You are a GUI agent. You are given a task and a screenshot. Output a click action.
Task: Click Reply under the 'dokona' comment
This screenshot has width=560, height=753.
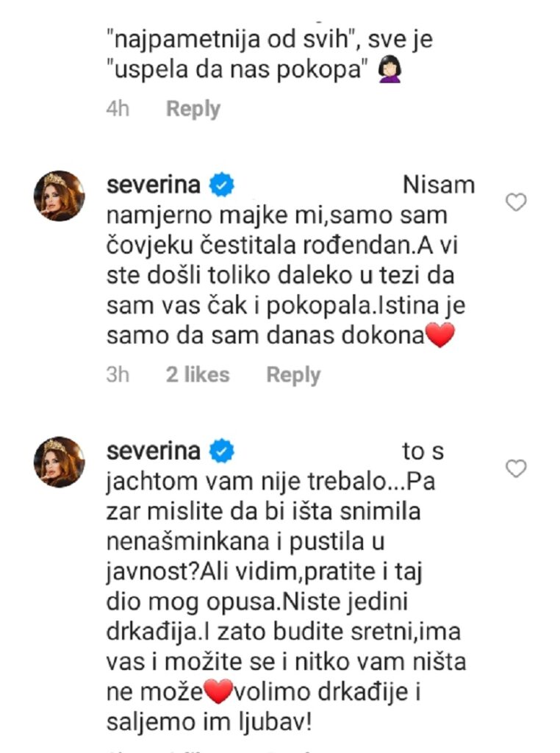(293, 374)
